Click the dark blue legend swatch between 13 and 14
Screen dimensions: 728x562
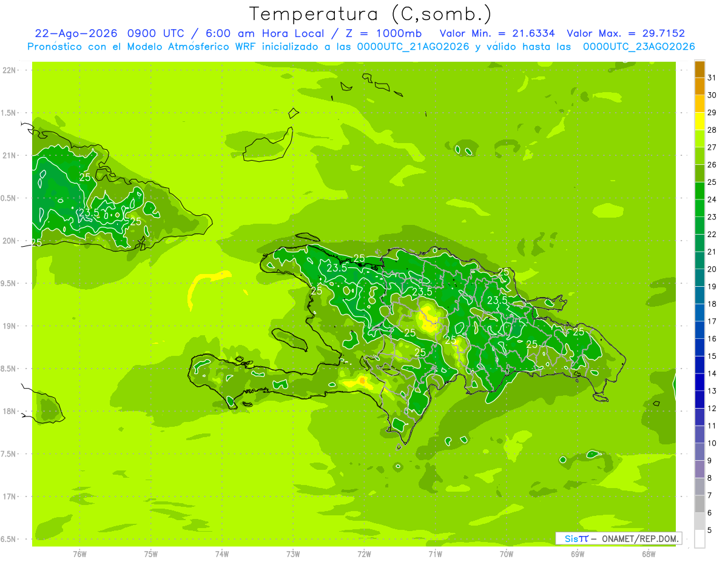coord(700,383)
